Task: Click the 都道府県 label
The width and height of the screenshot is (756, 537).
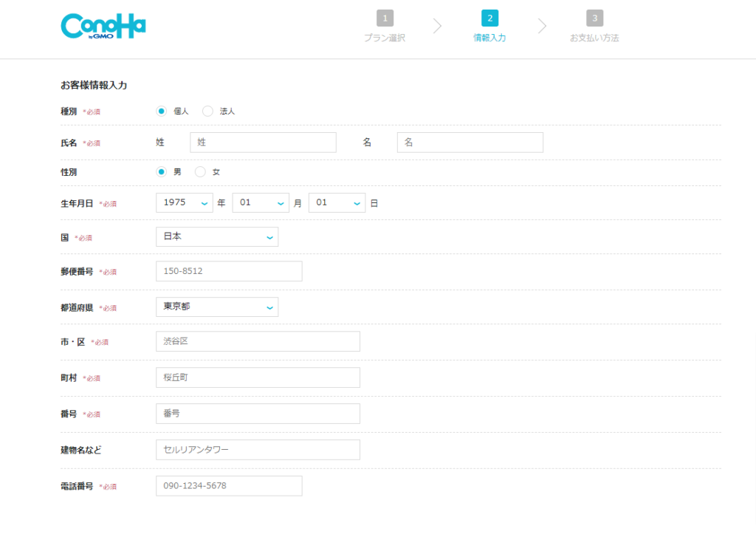Action: (x=77, y=308)
